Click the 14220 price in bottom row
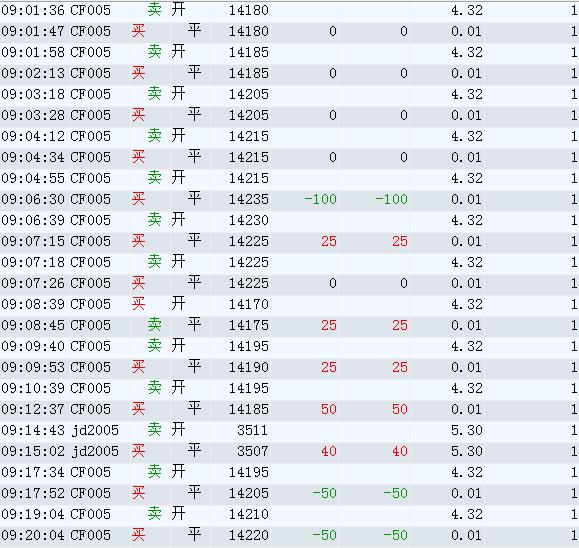 pos(249,535)
